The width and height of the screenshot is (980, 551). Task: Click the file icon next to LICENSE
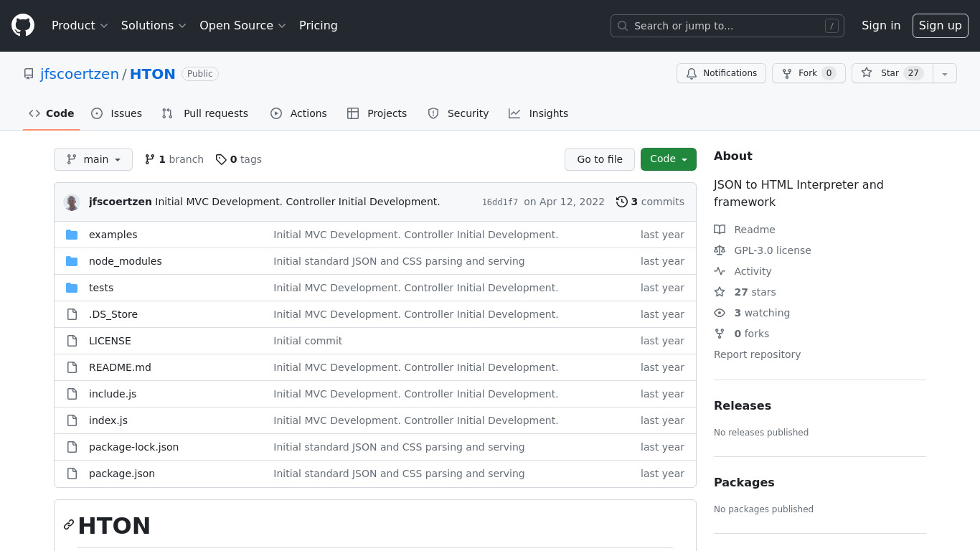coord(72,341)
